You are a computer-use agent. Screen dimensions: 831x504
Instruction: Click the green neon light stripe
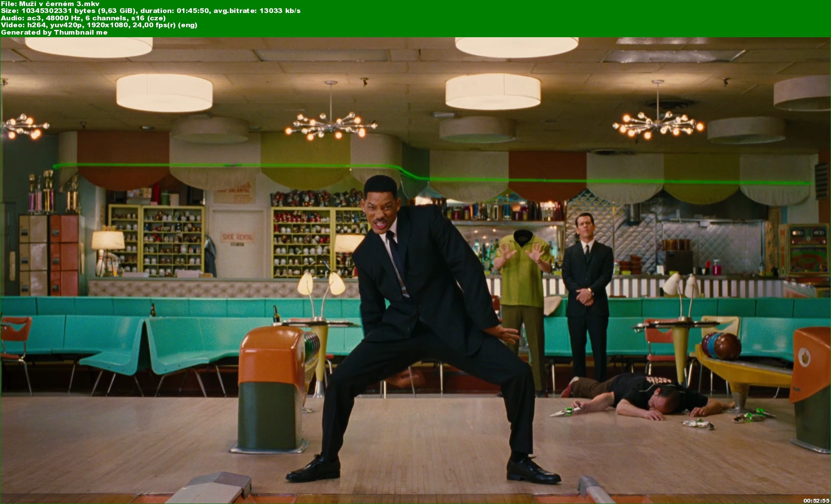[216, 166]
